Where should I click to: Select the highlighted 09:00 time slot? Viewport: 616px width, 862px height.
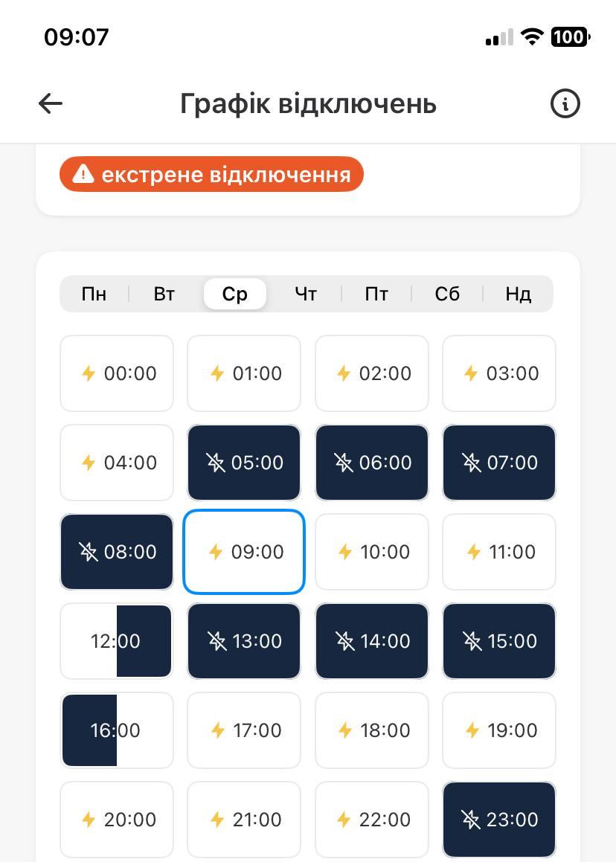point(244,552)
